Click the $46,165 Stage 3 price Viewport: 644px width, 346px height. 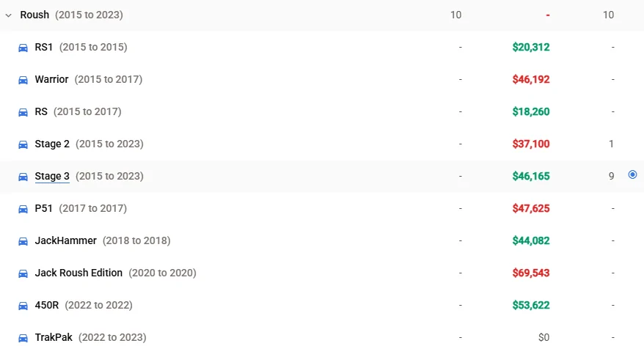(x=530, y=176)
